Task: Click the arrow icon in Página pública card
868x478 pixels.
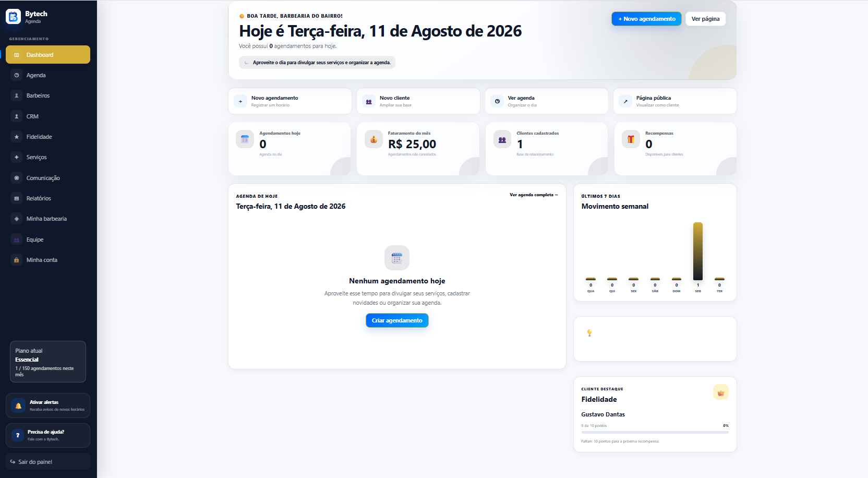Action: (625, 101)
